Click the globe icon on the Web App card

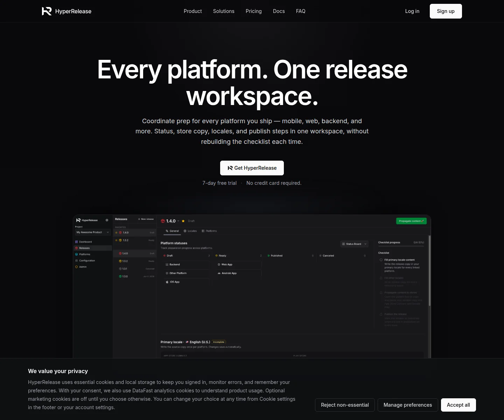(219, 265)
